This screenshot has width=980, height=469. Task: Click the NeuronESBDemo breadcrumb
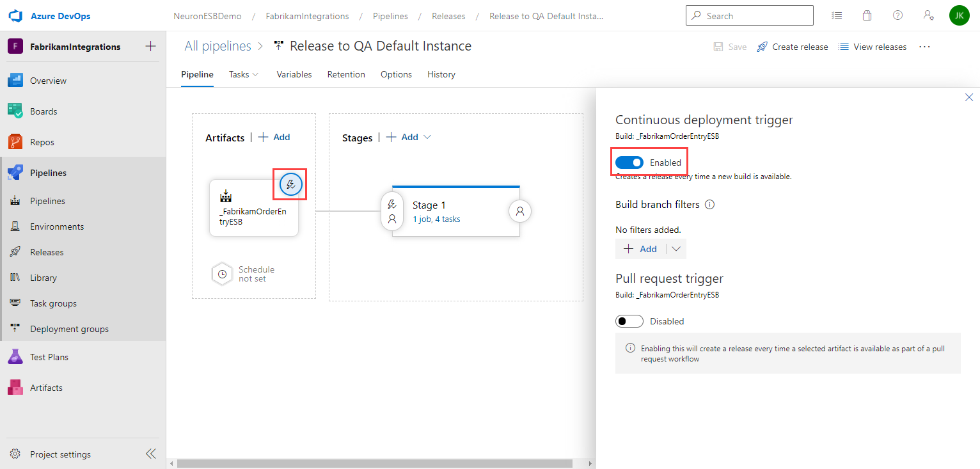click(208, 16)
